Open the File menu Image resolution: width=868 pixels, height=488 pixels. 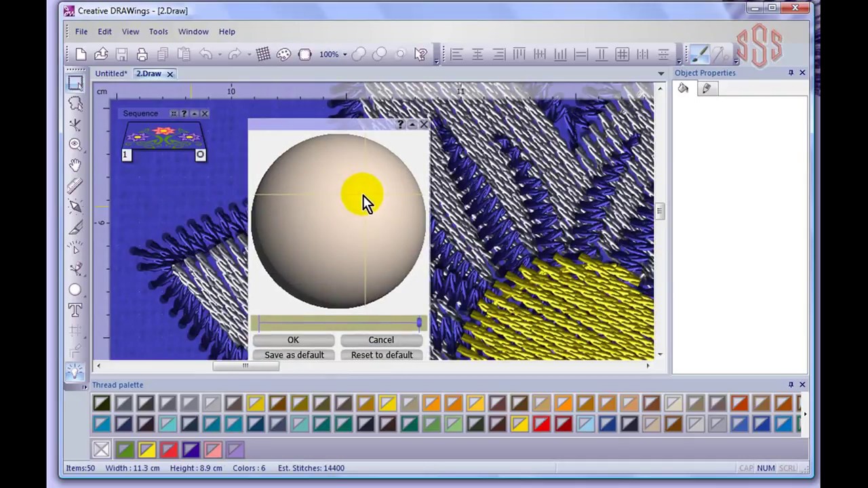[x=81, y=31]
